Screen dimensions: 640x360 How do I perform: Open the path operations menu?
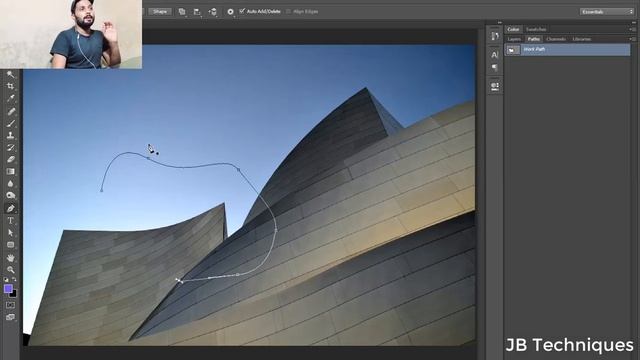[182, 12]
